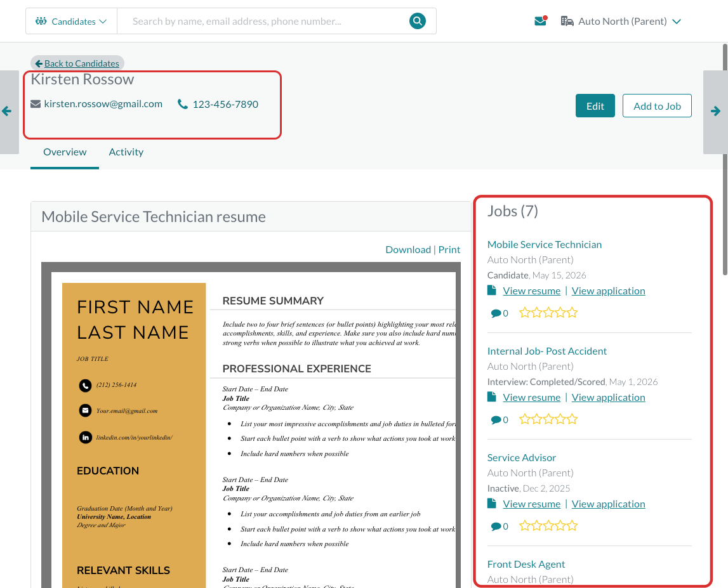
Task: Switch to the Activity tab
Action: point(126,152)
